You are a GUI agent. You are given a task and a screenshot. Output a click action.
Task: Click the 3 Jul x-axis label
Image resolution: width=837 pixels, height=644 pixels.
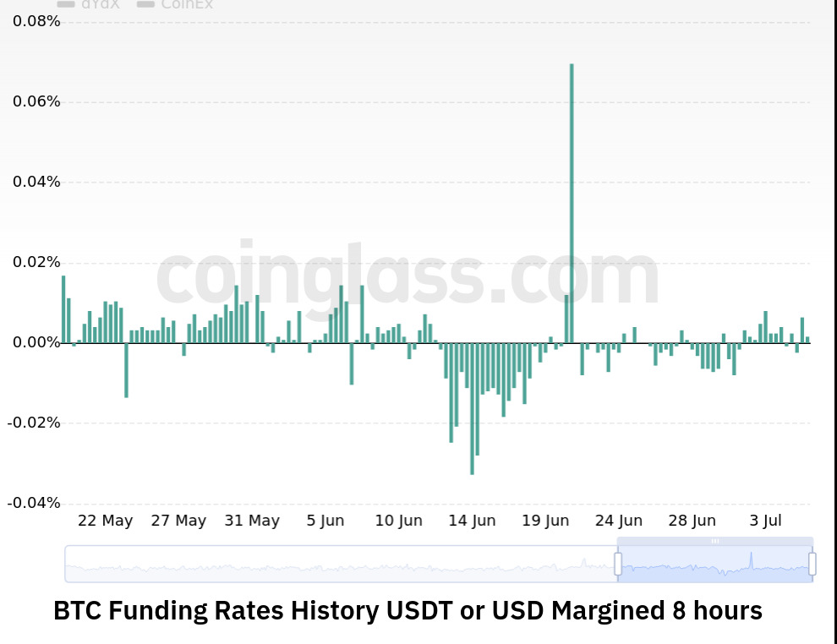tap(766, 521)
